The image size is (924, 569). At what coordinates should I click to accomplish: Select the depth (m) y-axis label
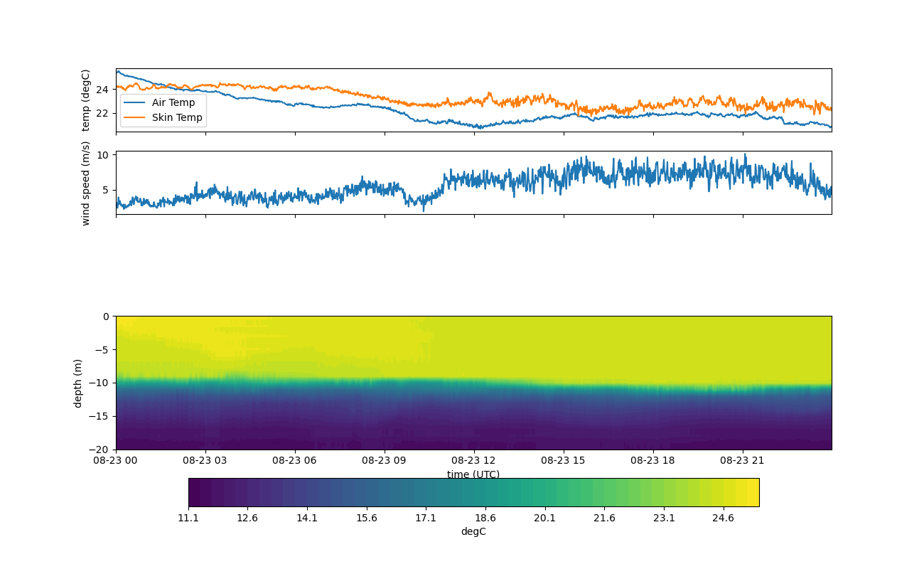point(77,383)
